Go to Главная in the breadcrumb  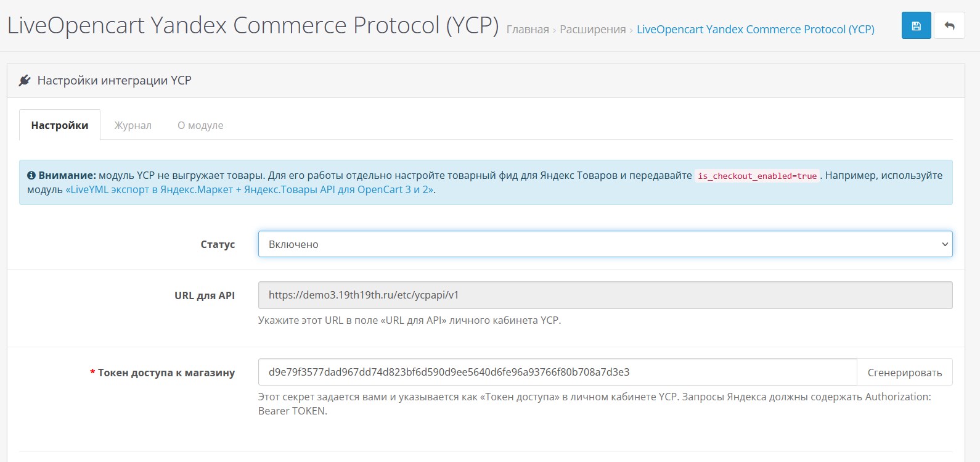point(528,30)
